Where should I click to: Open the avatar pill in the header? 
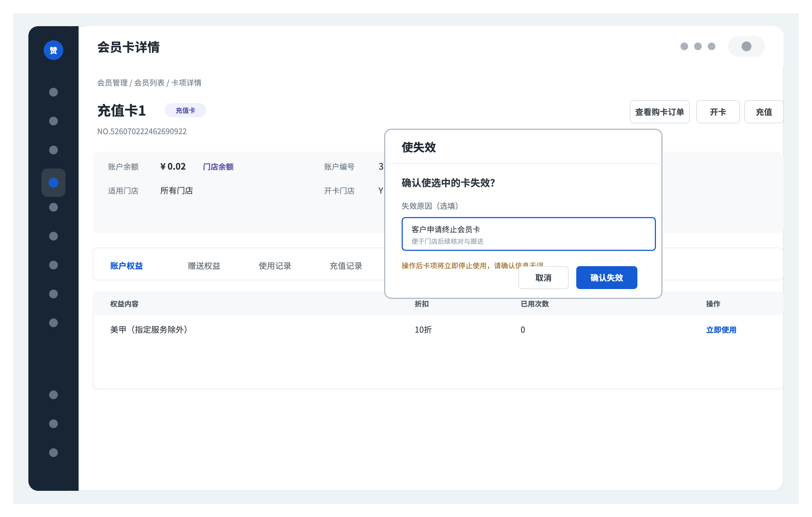[x=746, y=46]
